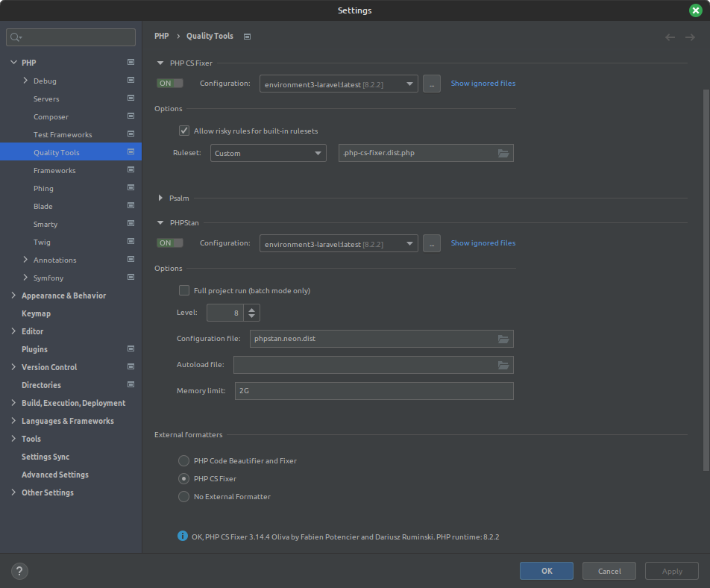Click the project-level icon next to Phing
Image resolution: width=710 pixels, height=588 pixels.
pos(131,187)
